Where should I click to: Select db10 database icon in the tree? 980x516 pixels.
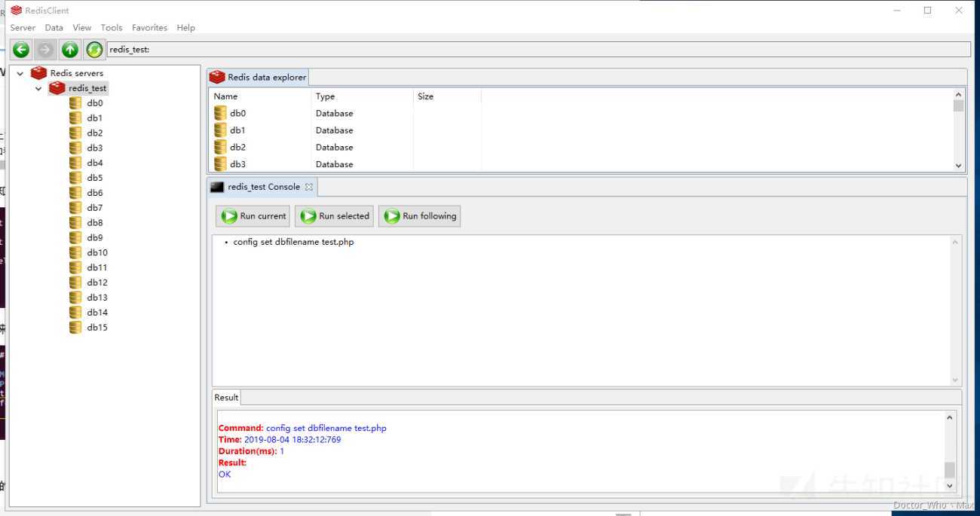point(75,252)
